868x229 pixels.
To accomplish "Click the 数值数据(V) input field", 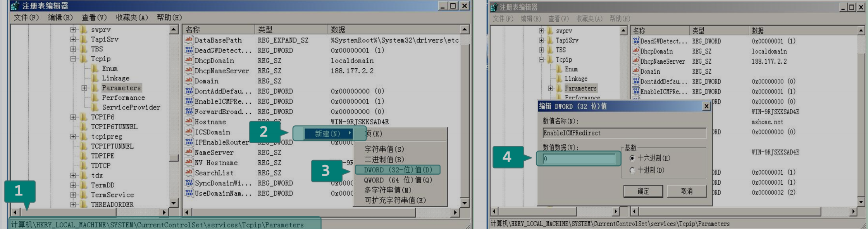I will (579, 159).
